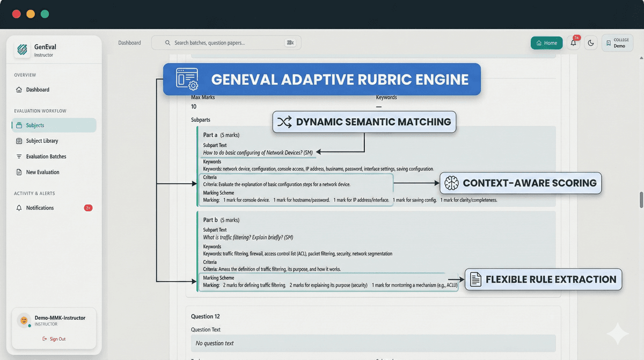
Task: Click the Part a (5 marks) heading
Action: coord(221,135)
